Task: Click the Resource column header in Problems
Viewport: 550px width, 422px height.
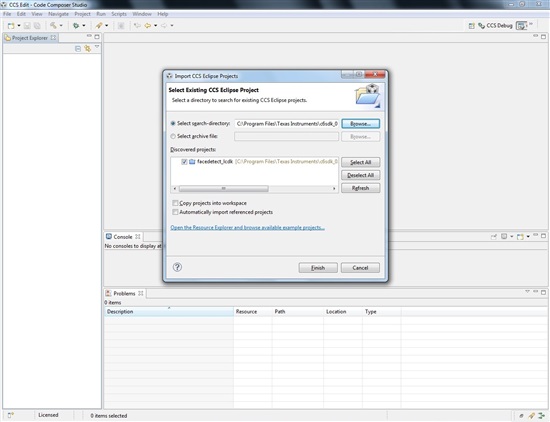Action: coord(253,312)
